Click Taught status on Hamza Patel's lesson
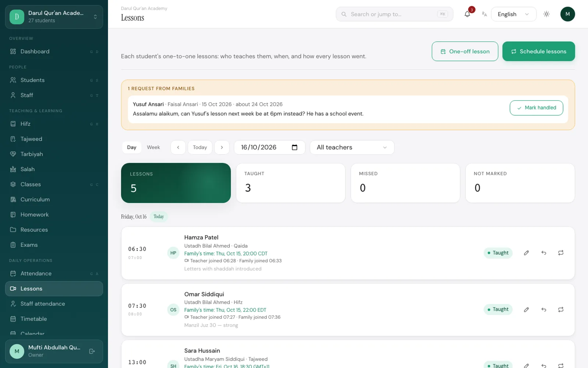The image size is (588, 368). (x=498, y=253)
